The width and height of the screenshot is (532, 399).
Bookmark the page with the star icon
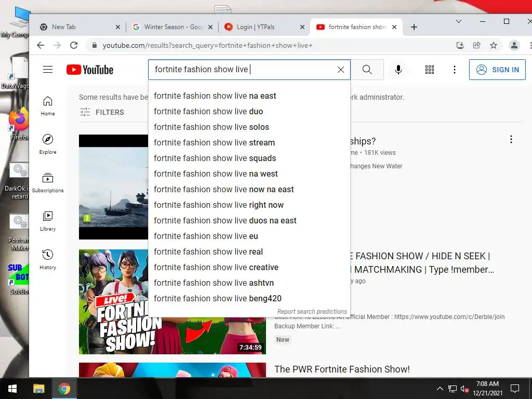click(x=494, y=45)
